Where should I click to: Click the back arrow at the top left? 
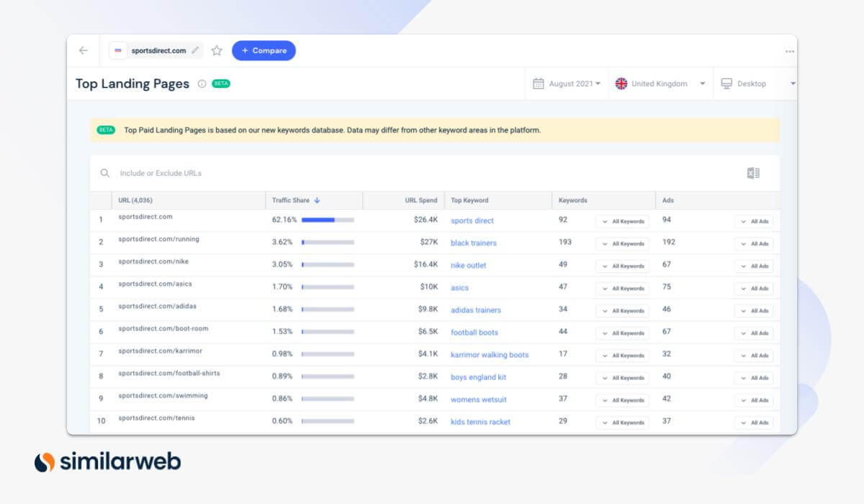(83, 50)
